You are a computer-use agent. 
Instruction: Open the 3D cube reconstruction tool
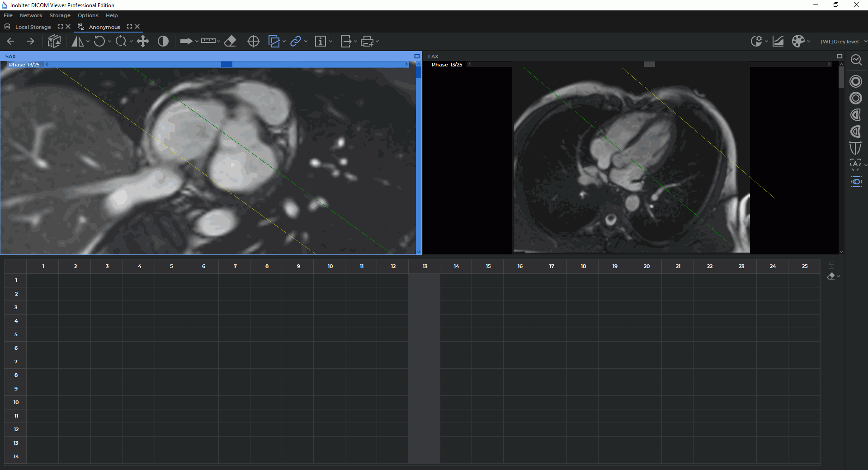(x=54, y=42)
